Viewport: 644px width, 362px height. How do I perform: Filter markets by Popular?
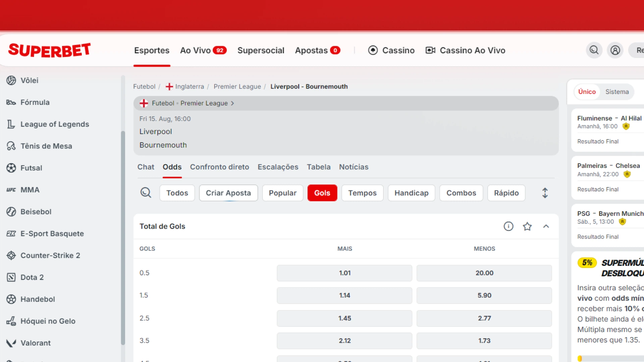click(282, 193)
